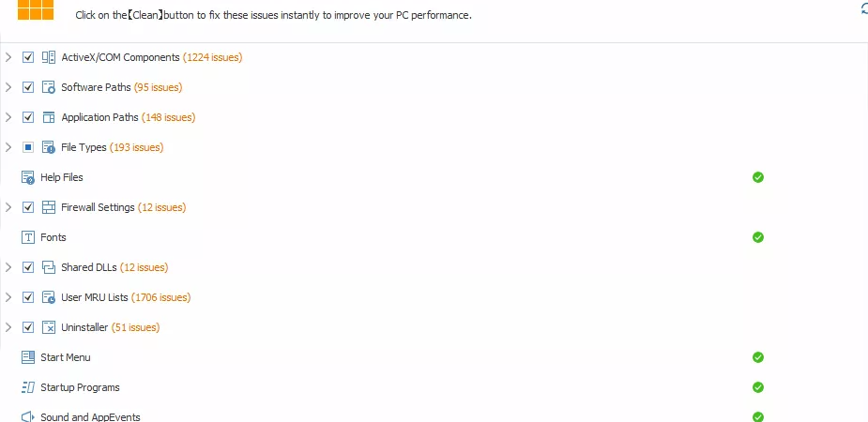868x422 pixels.
Task: Click the Sound and AppEvents speaker icon
Action: click(x=28, y=416)
